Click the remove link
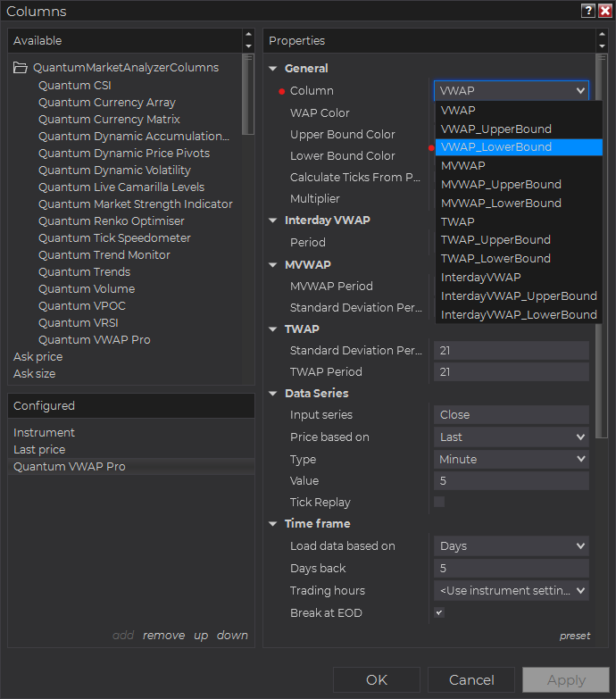 tap(163, 636)
